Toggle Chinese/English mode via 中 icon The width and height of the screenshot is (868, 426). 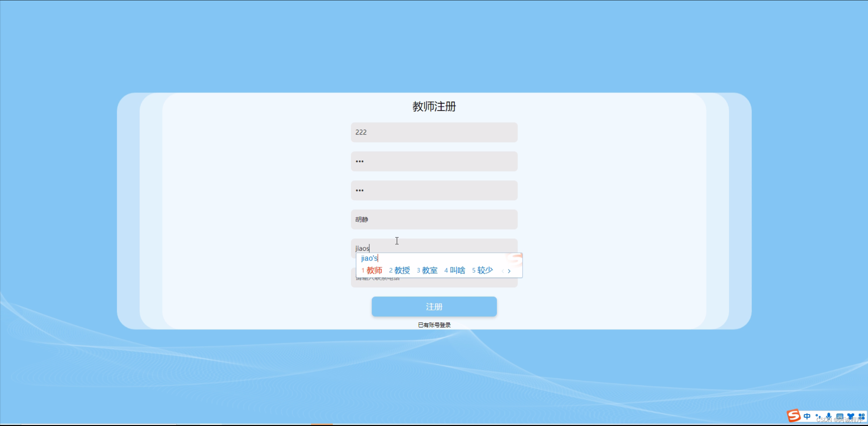807,416
